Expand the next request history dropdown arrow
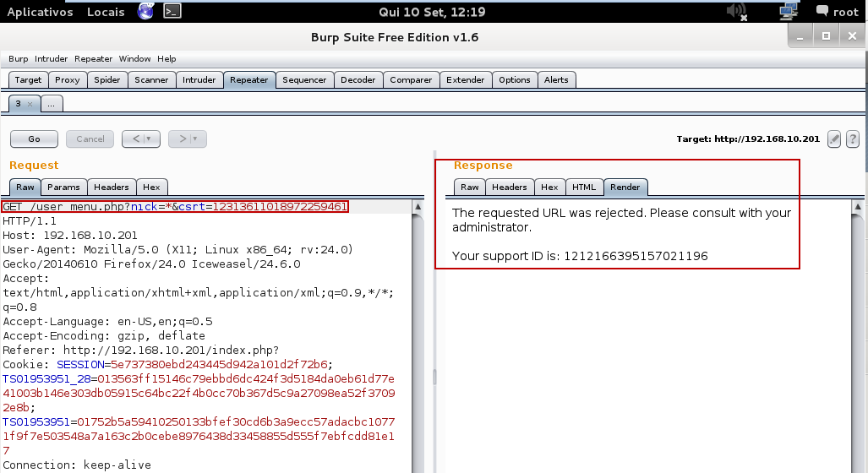The height and width of the screenshot is (473, 868). coord(195,139)
